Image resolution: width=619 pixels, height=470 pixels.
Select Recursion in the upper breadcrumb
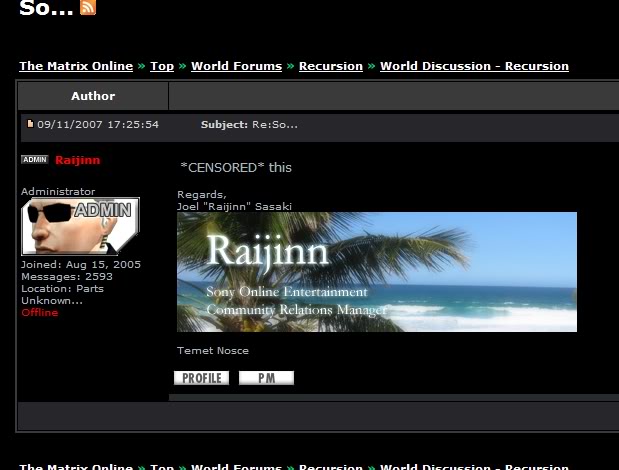[330, 66]
